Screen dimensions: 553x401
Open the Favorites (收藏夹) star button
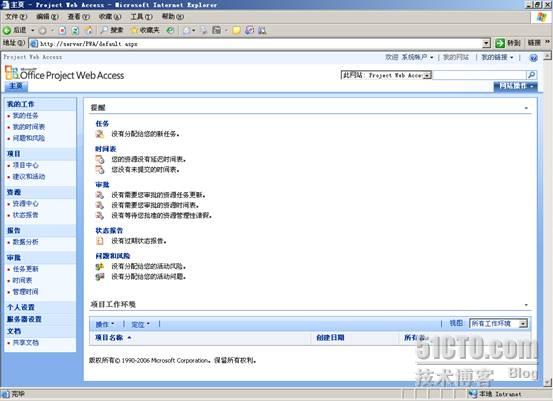tap(145, 31)
